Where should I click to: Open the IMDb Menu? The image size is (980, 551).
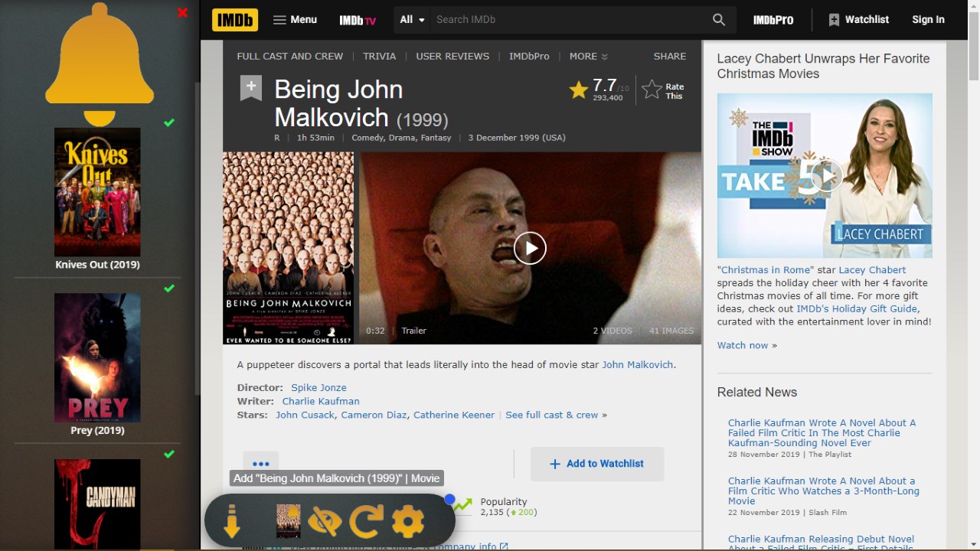[296, 20]
